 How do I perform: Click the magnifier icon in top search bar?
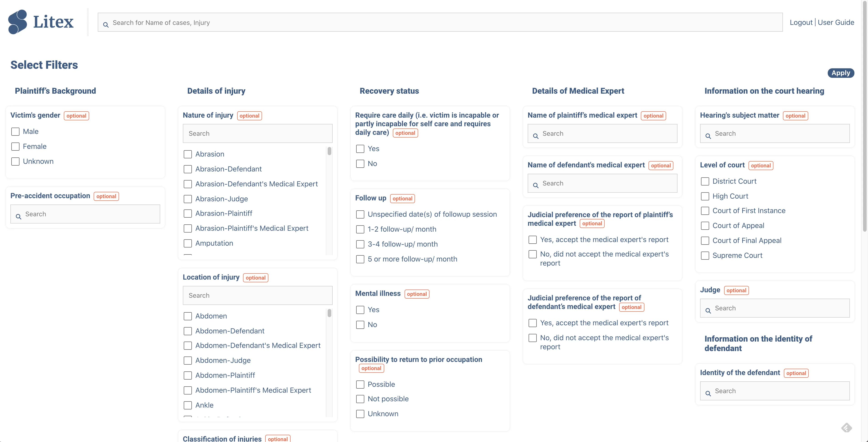click(x=106, y=25)
